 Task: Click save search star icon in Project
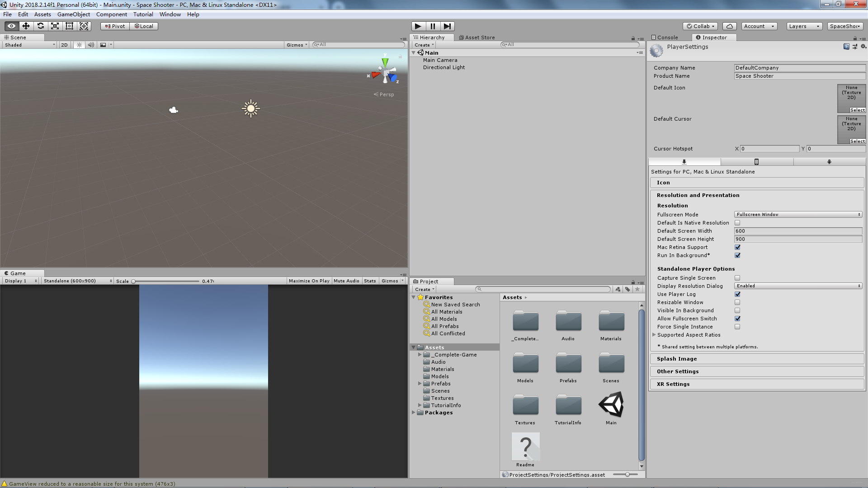pos(637,289)
